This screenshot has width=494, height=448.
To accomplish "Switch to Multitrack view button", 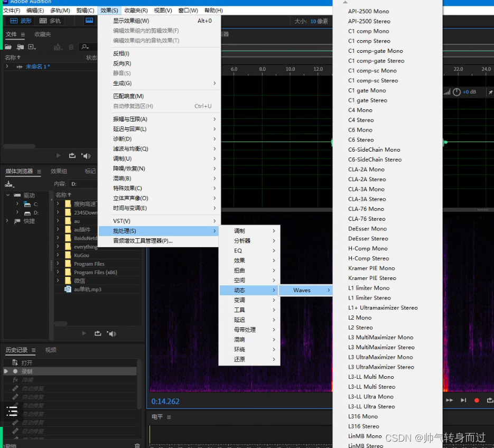I will [x=50, y=21].
